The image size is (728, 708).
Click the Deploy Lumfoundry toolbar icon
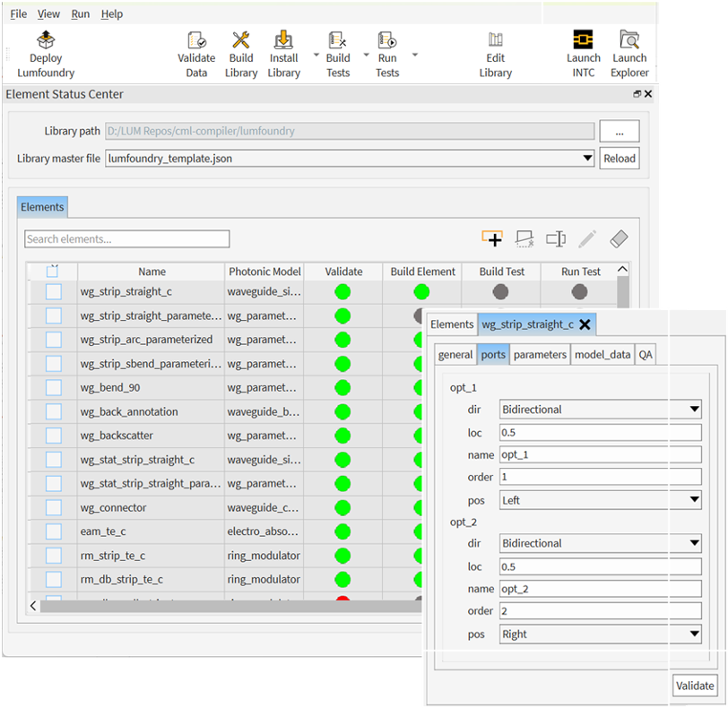(x=46, y=40)
